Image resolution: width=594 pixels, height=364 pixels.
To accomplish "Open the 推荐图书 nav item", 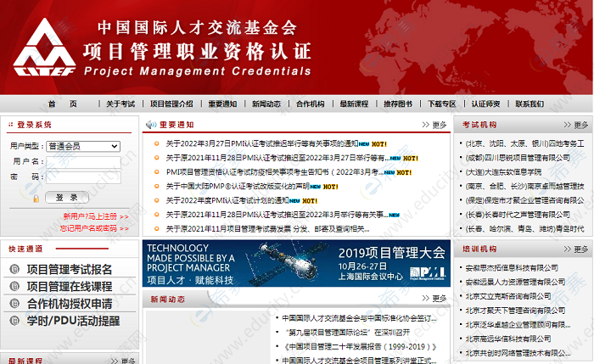I will 398,104.
